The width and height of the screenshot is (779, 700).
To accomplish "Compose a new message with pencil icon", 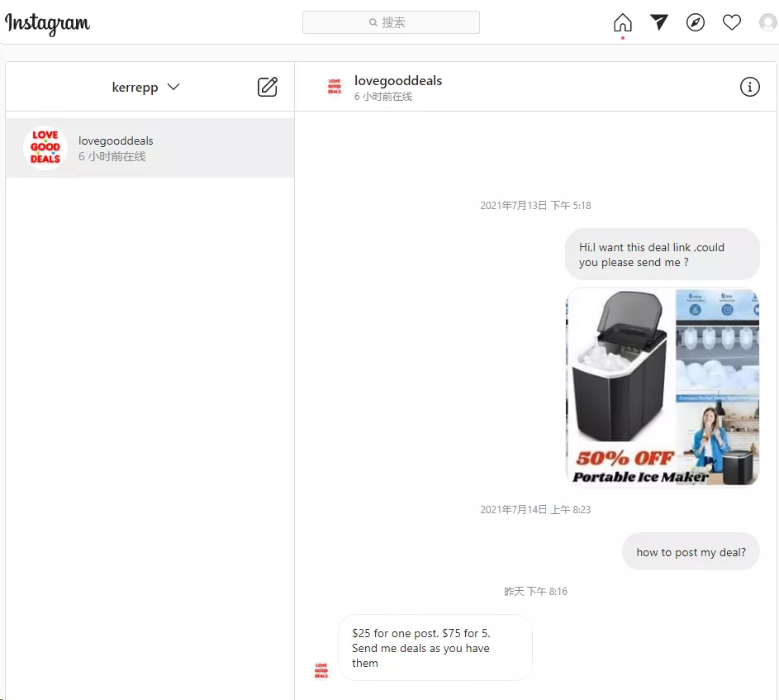I will point(268,87).
